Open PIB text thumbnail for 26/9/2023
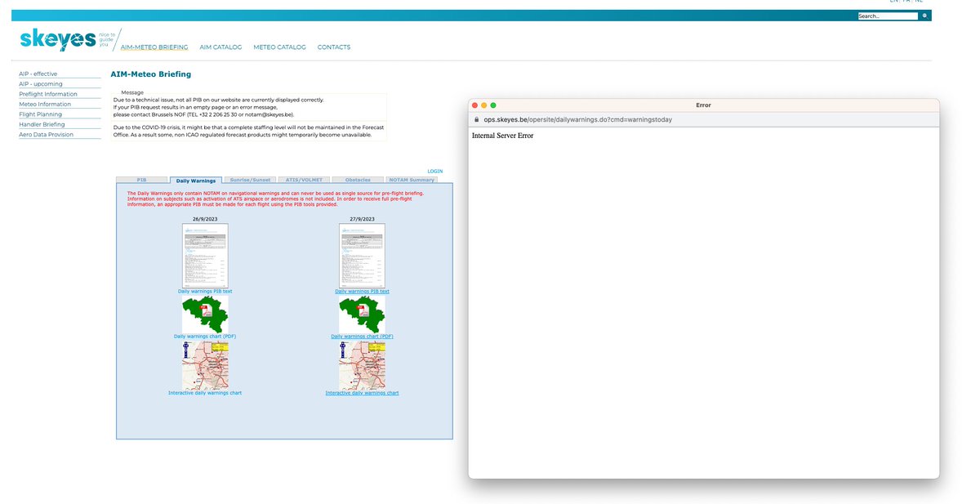Viewport: 980px width, 504px height. tap(205, 256)
